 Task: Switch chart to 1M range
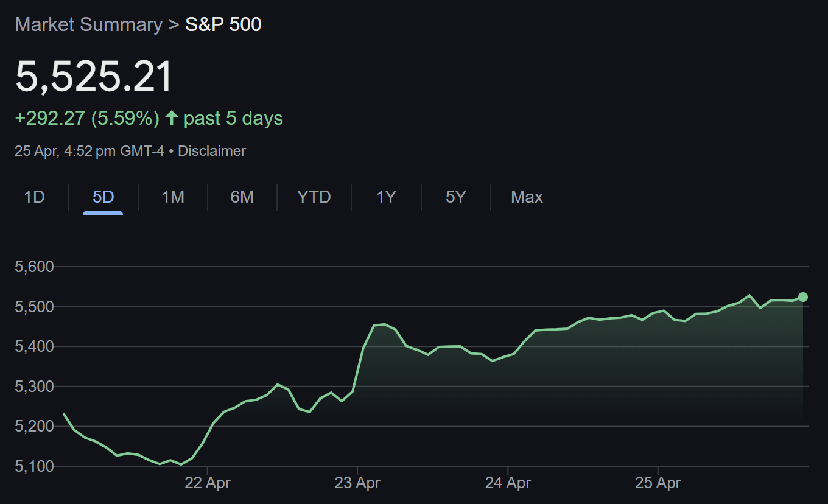coord(173,197)
